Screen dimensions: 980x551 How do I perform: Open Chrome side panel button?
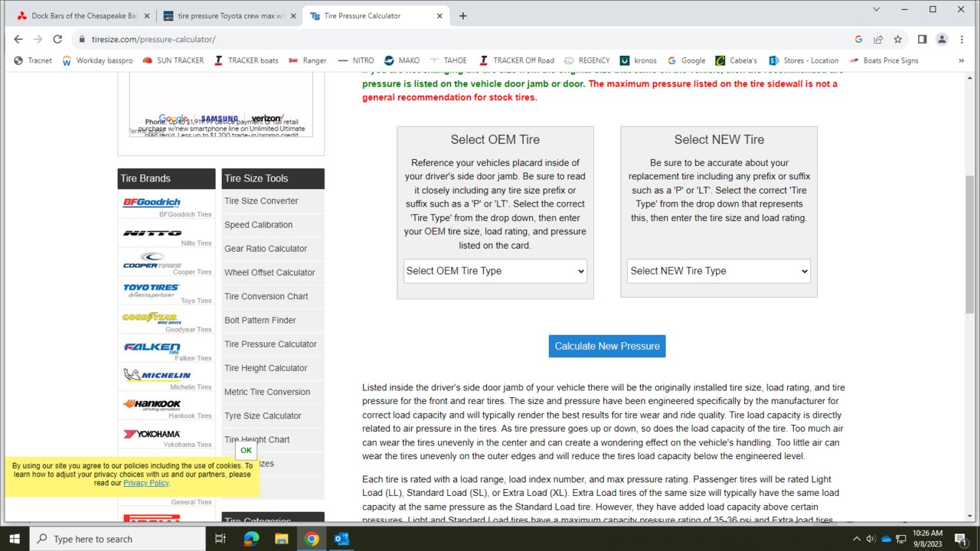click(x=922, y=39)
